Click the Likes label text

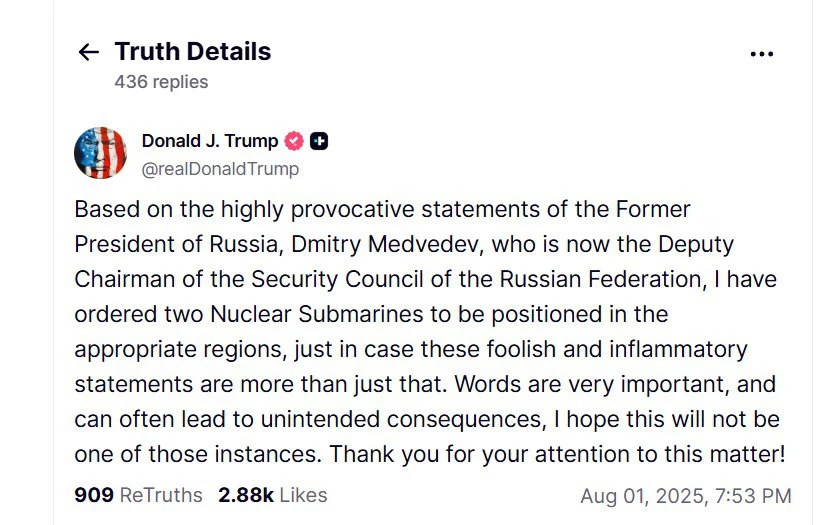coord(303,495)
